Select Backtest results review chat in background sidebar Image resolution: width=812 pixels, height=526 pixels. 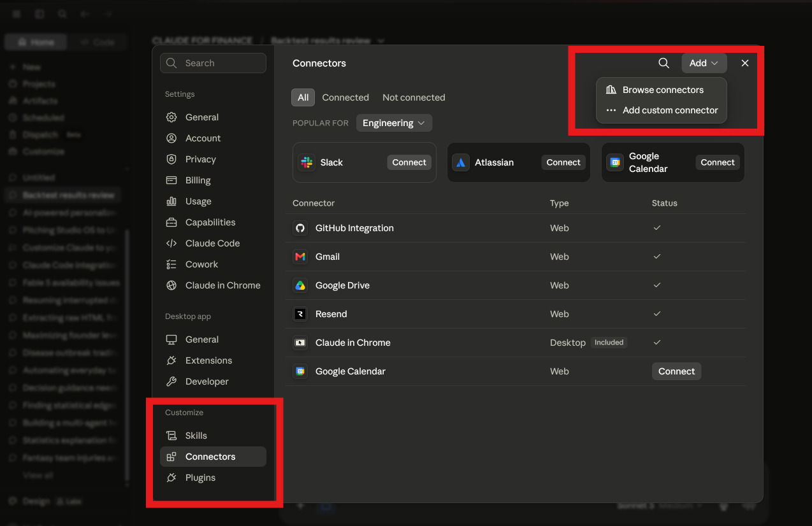click(x=62, y=195)
